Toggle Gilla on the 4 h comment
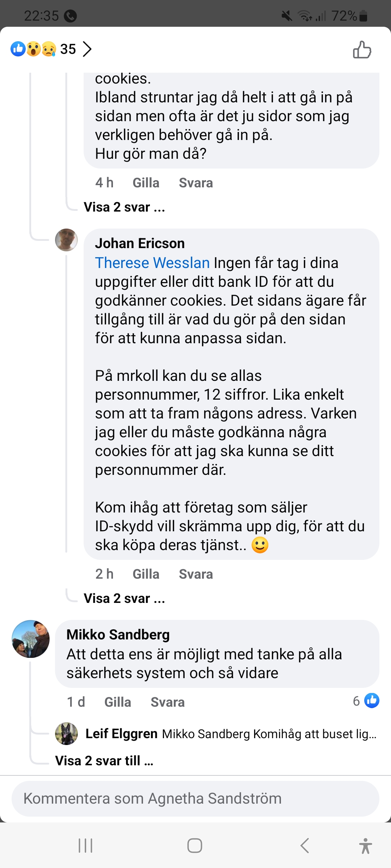 pyautogui.click(x=146, y=183)
